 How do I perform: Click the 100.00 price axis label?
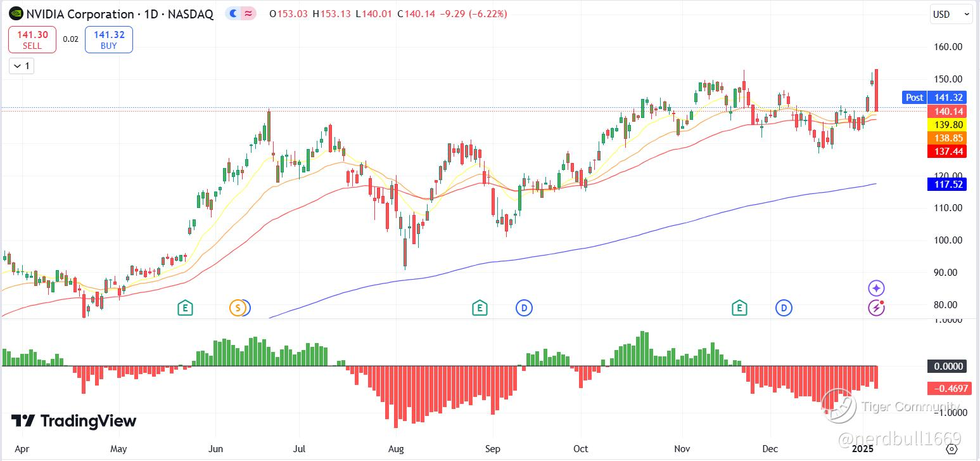[948, 240]
